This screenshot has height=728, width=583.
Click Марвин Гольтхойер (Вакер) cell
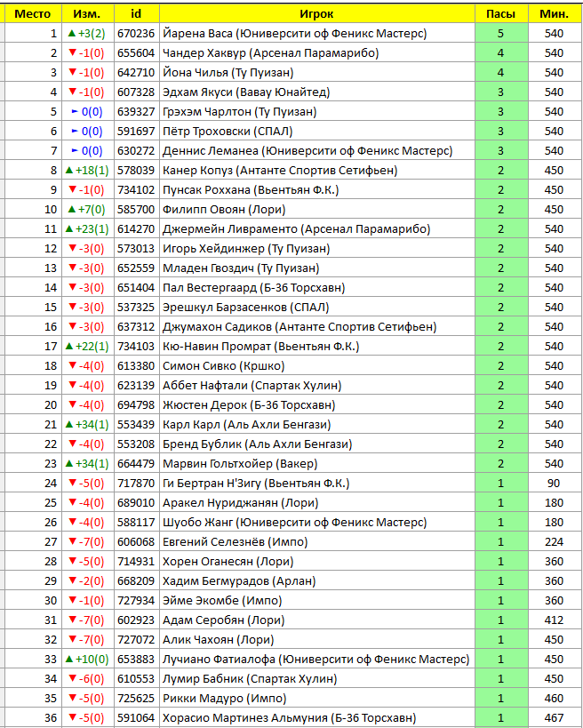[x=316, y=463]
